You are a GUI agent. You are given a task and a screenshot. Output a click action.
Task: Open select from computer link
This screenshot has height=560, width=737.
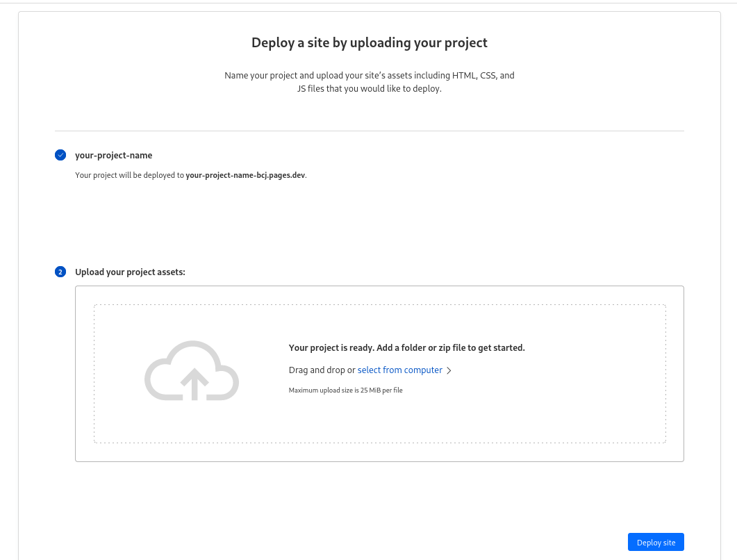pos(399,370)
